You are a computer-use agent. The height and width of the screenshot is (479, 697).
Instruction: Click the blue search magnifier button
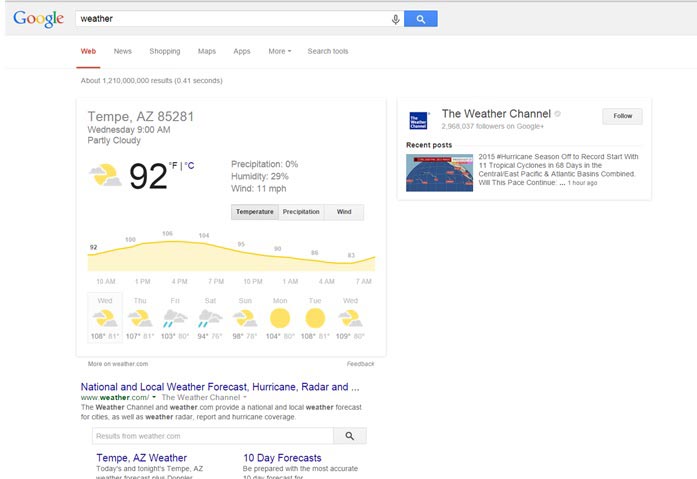421,19
